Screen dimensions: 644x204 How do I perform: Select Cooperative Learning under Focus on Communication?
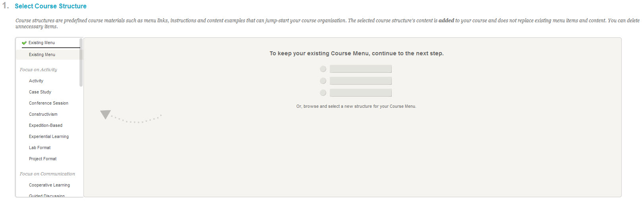49,185
